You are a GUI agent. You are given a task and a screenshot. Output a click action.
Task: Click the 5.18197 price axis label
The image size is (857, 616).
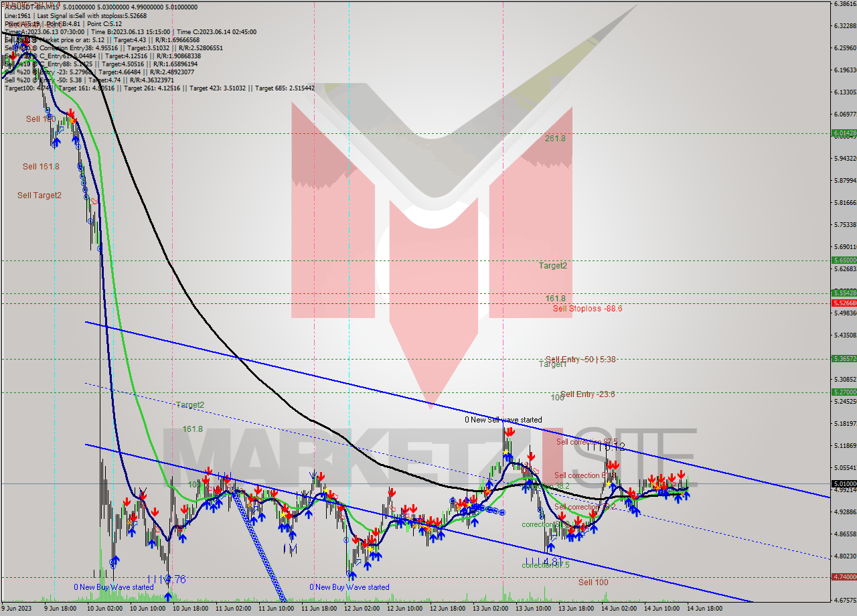pyautogui.click(x=844, y=423)
